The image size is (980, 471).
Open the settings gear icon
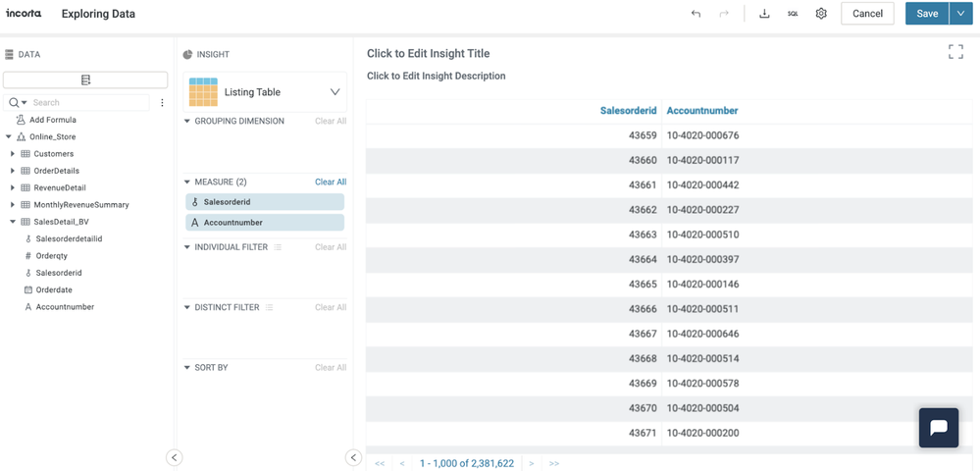[821, 14]
